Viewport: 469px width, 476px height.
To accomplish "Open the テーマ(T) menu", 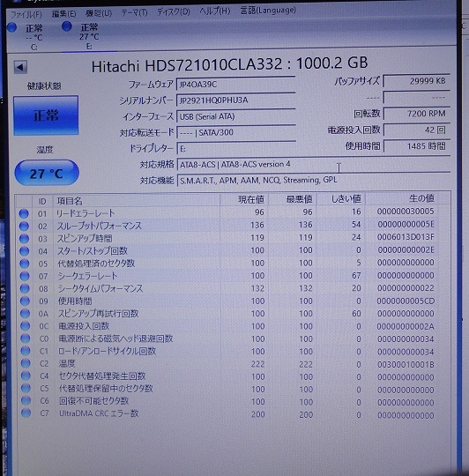I will (x=135, y=12).
